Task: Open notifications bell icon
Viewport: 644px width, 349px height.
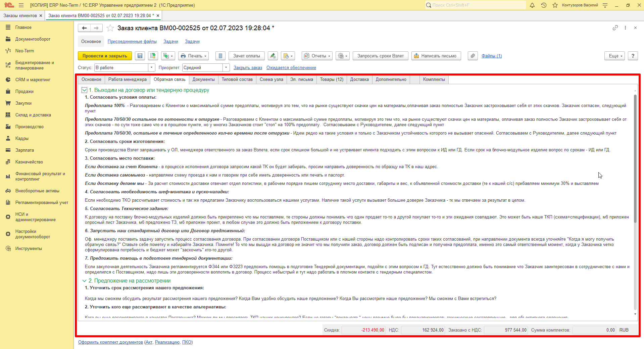Action: coord(532,5)
